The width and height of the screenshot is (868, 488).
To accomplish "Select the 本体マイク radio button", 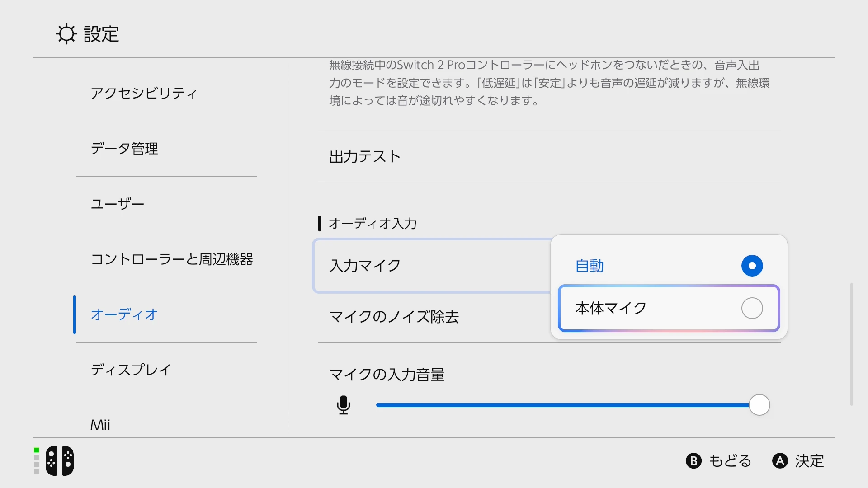I will click(752, 308).
